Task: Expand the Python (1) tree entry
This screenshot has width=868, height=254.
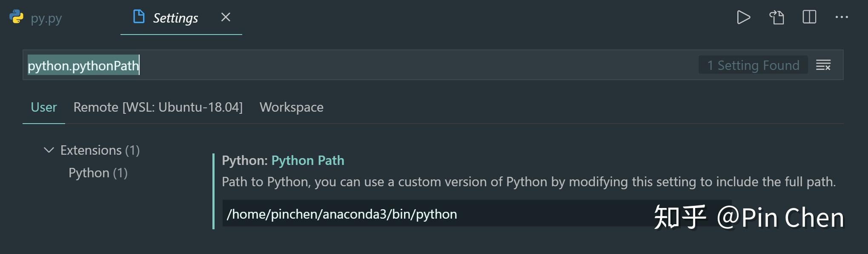Action: click(x=98, y=173)
